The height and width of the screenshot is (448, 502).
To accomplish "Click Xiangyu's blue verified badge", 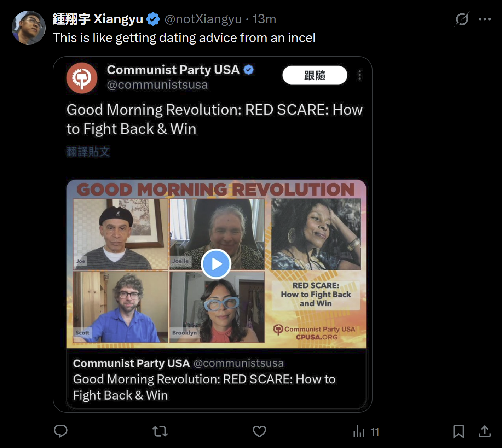I will tap(153, 19).
